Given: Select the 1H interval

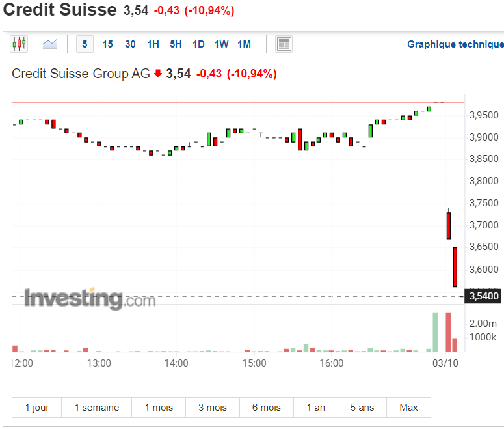Looking at the screenshot, I should [x=153, y=44].
